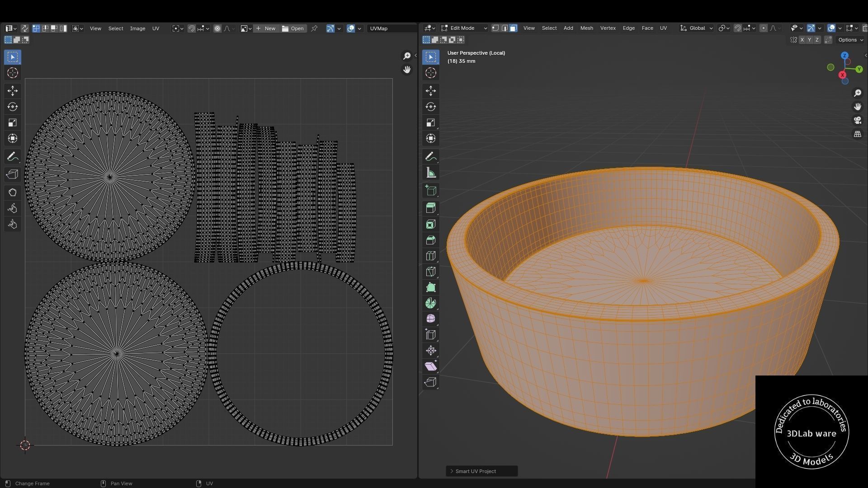Open viewport visibility eye dropdown
This screenshot has width=868, height=488.
[x=797, y=28]
